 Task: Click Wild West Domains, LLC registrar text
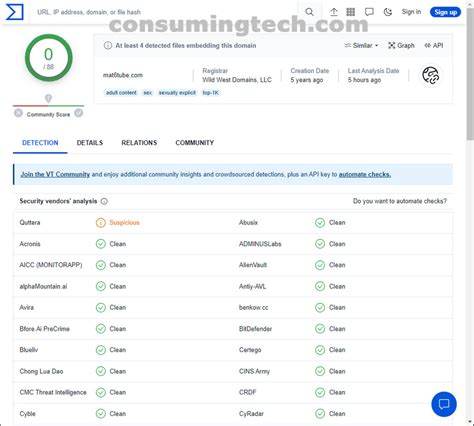click(237, 80)
